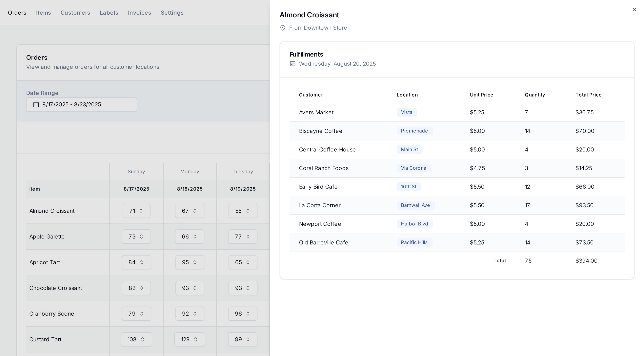Click the Promenade location tag
Viewport: 644px width, 356px height.
(414, 131)
